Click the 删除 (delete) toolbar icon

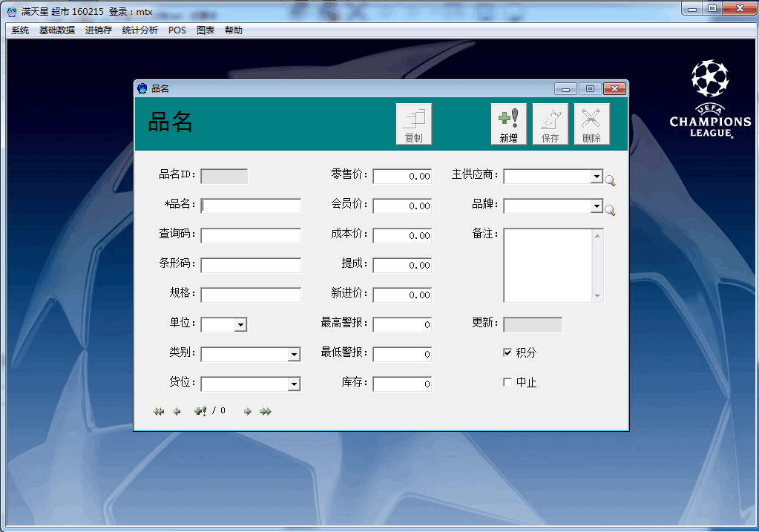tap(591, 124)
